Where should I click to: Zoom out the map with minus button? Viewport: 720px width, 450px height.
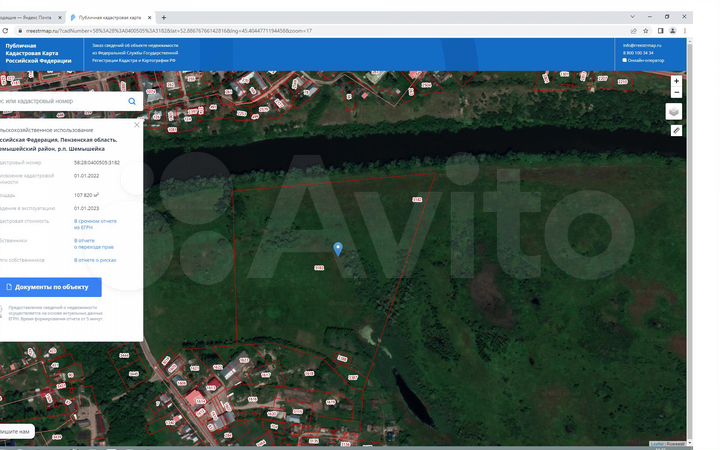[x=676, y=92]
